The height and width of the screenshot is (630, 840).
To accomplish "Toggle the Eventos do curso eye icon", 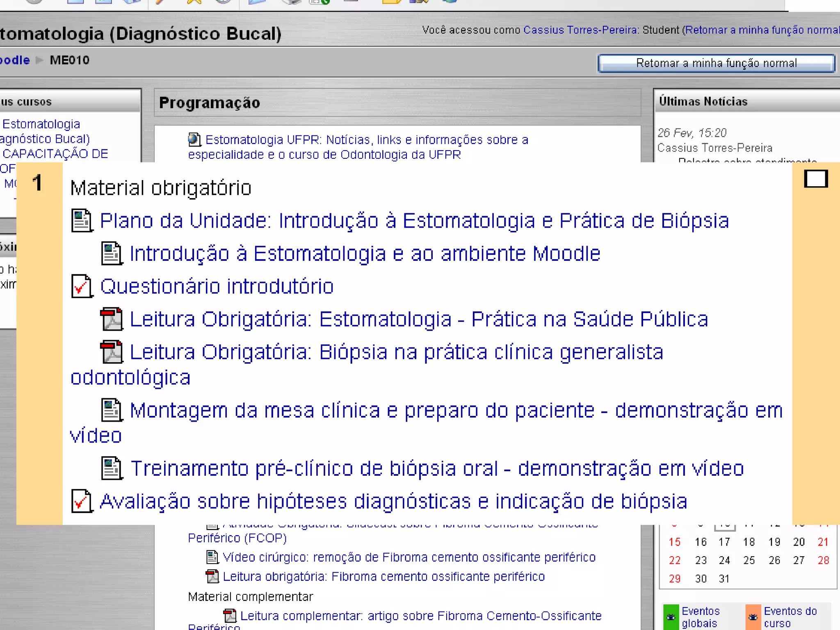I will click(753, 617).
